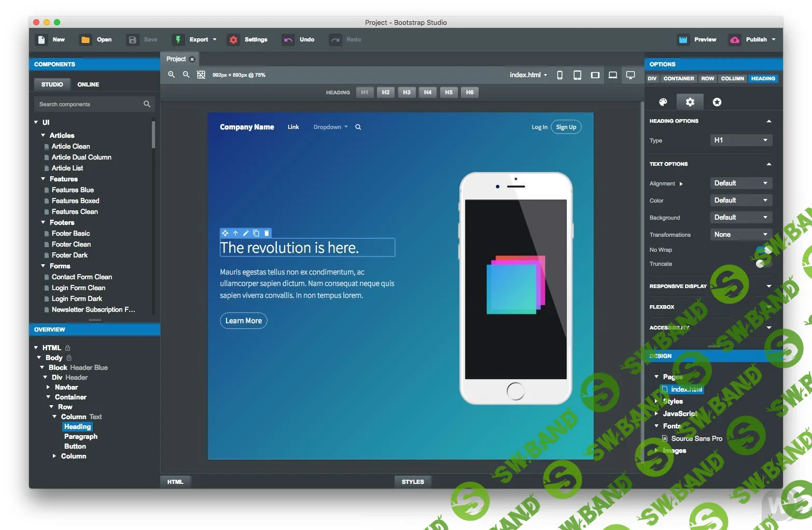
Task: Open the Type dropdown showing H1
Action: coord(740,140)
